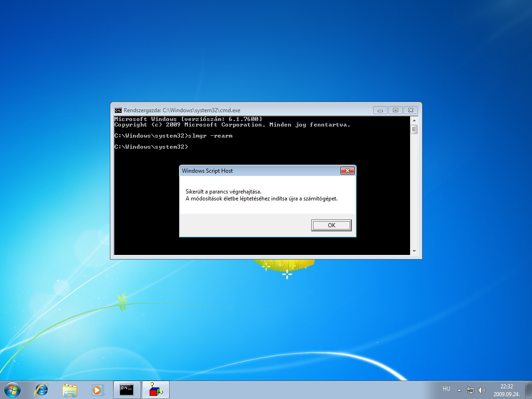Click the Show desktop button
The image size is (532, 399).
528,390
